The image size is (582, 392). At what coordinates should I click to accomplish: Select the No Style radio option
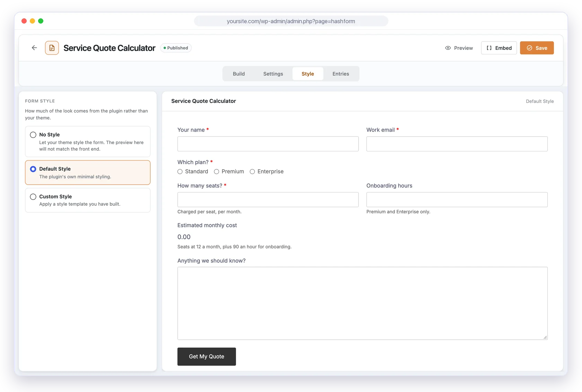tap(33, 135)
